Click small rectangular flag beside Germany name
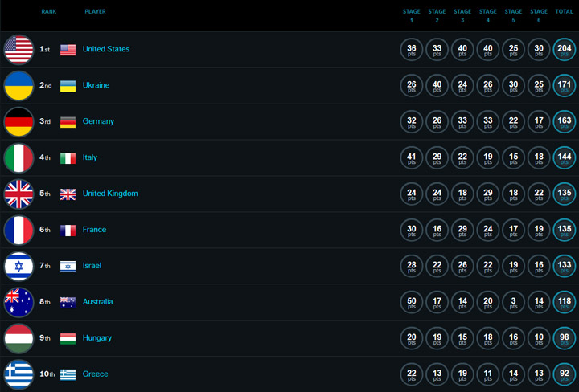This screenshot has width=579, height=392. 68,122
